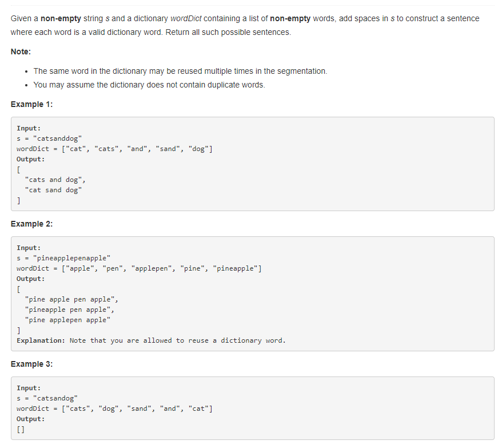Image resolution: width=498 pixels, height=448 pixels.
Task: Click the "pine apple pen apple" output line
Action: [72, 299]
